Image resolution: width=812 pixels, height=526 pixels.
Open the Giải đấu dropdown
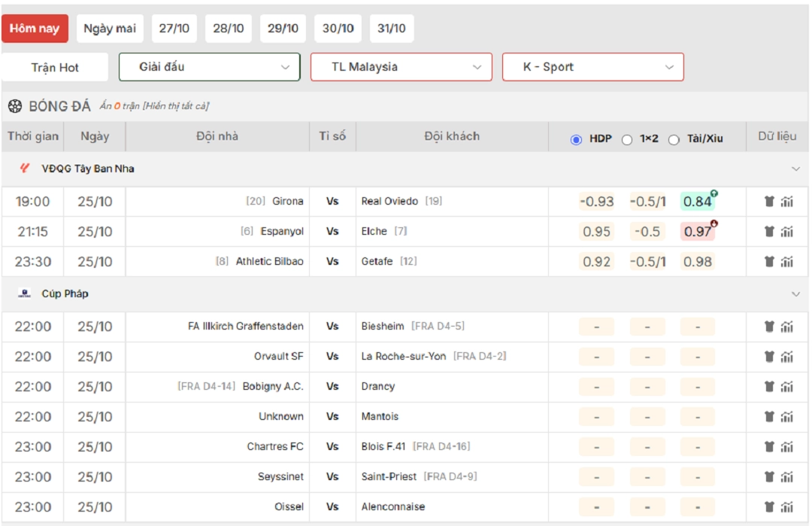click(x=210, y=67)
